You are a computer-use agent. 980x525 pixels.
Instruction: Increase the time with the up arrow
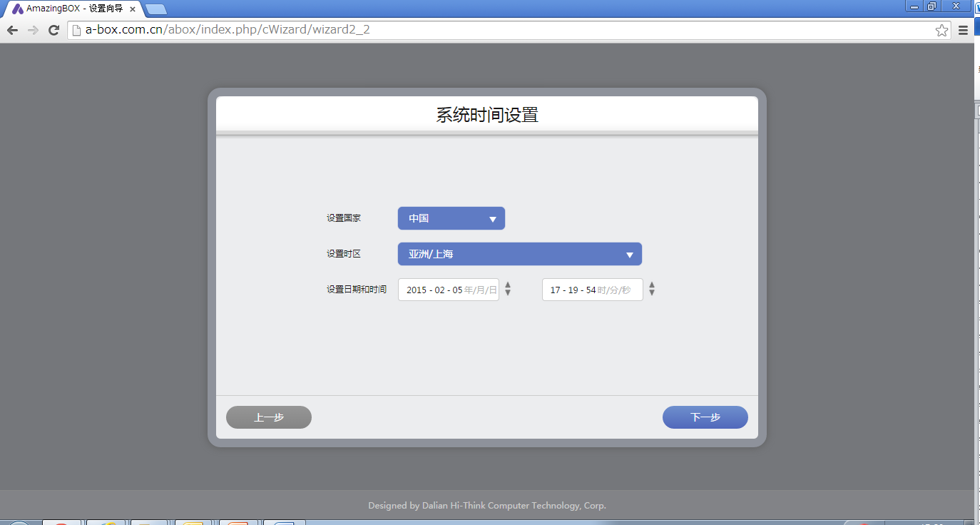(652, 285)
